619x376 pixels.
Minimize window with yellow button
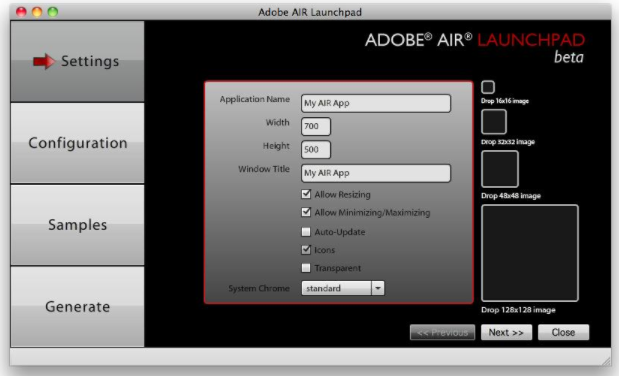tap(37, 12)
